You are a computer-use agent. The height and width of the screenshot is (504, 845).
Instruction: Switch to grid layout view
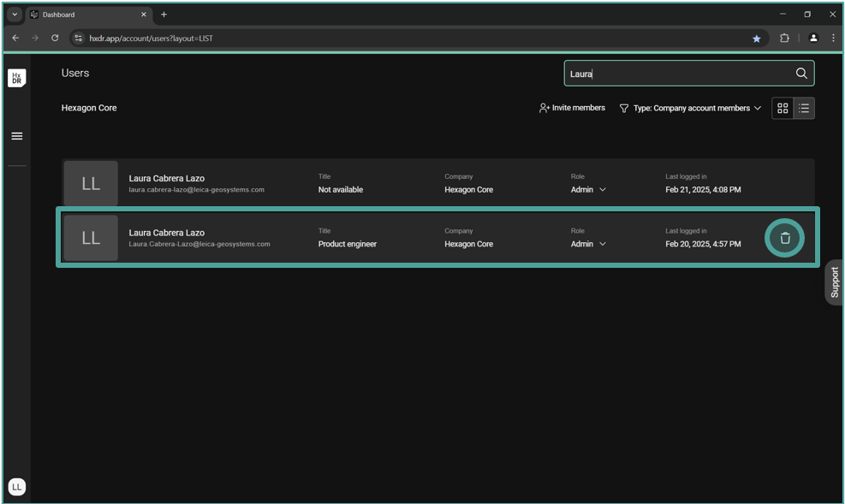(x=783, y=109)
